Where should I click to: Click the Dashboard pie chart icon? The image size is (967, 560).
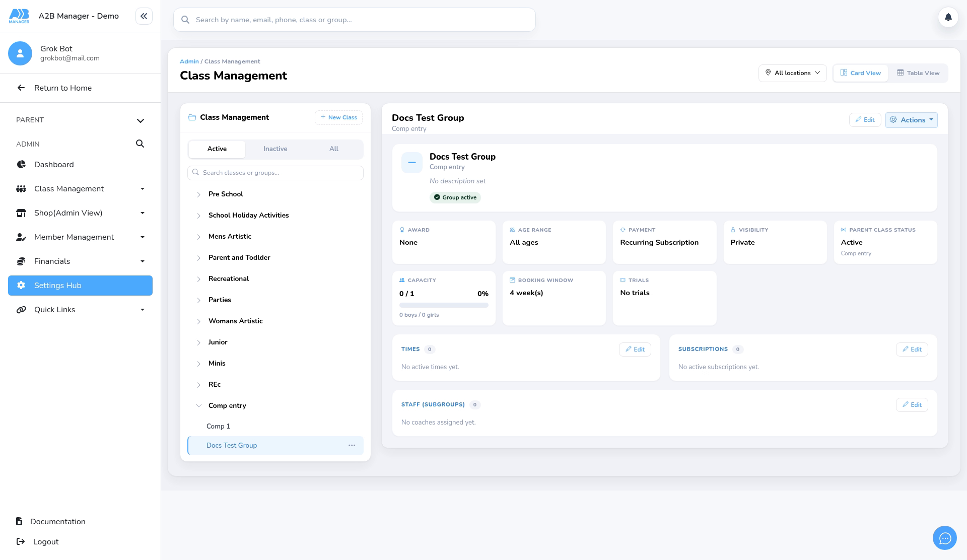pyautogui.click(x=21, y=165)
